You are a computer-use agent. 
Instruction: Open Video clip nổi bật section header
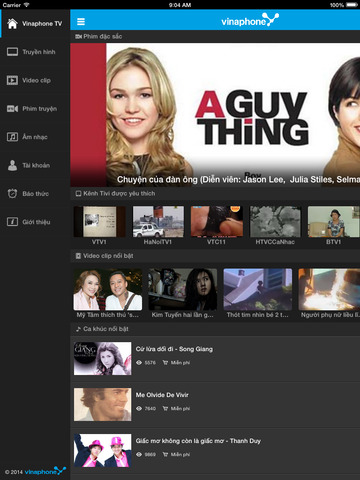pyautogui.click(x=104, y=256)
